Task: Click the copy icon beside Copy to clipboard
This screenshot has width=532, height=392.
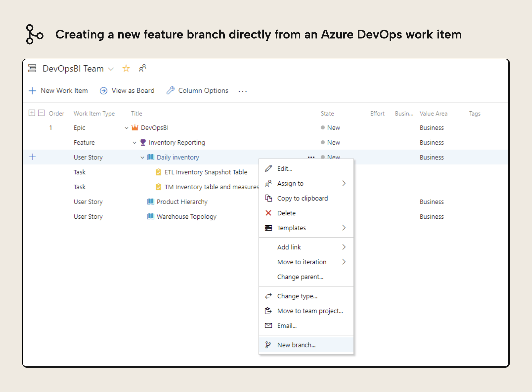Action: coord(268,198)
